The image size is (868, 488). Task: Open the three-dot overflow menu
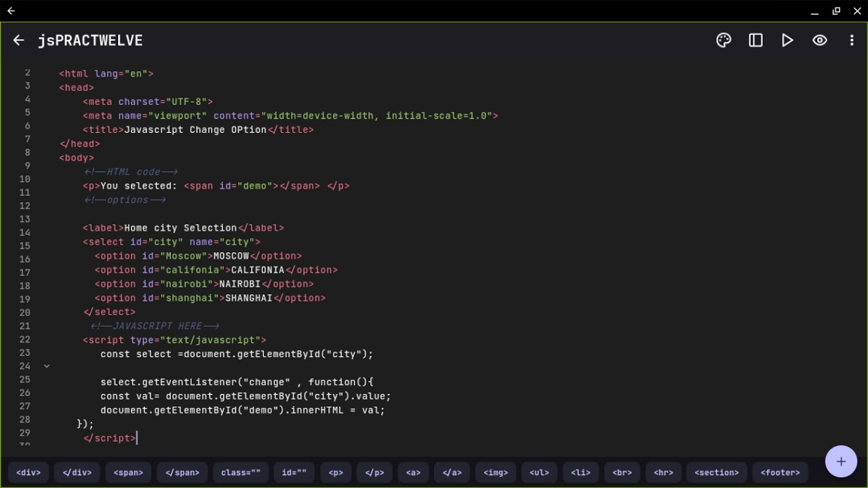852,41
